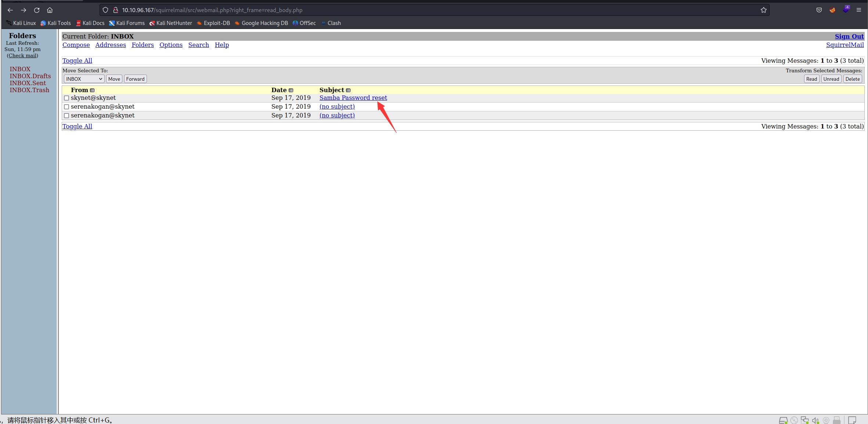Select first serenakogan@skynet message checkbox
Viewport: 868px width, 424px height.
click(x=66, y=107)
